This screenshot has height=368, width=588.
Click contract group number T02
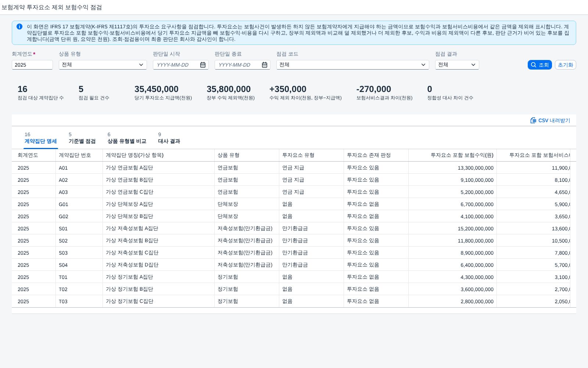pos(63,289)
